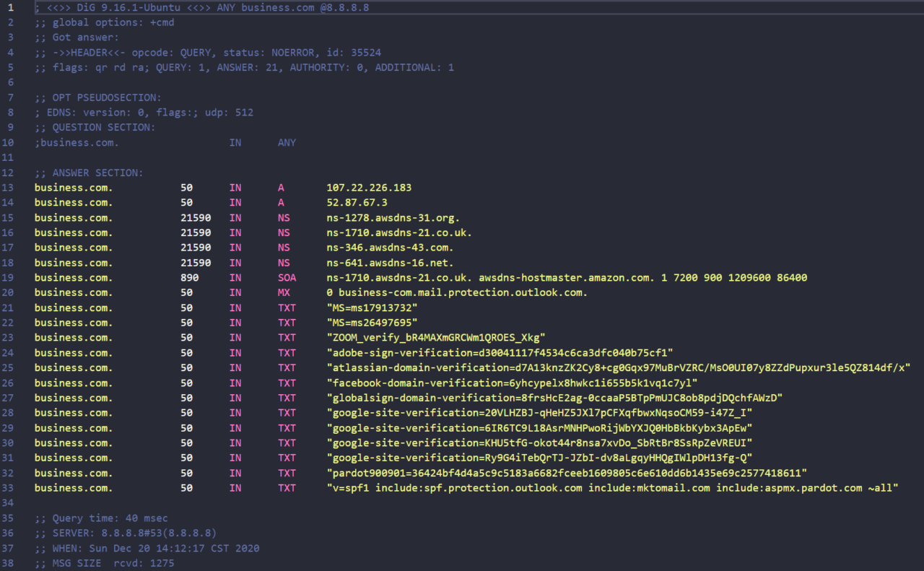The image size is (924, 571).
Task: Click the v=spf1 TXT record value
Action: tap(612, 488)
